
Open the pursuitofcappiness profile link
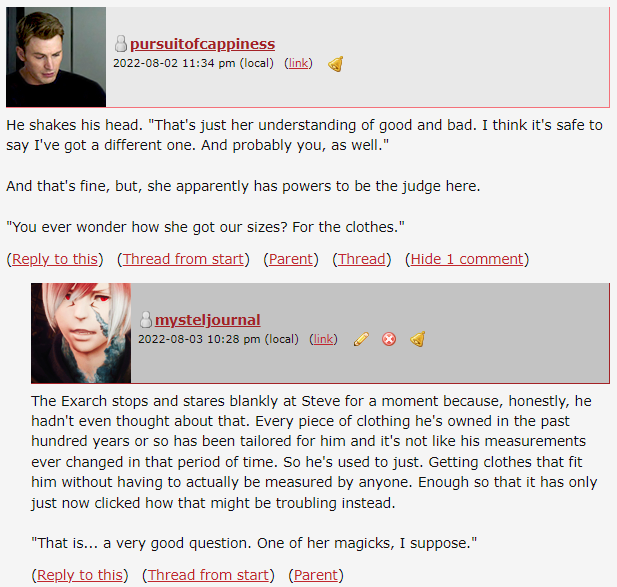[202, 44]
